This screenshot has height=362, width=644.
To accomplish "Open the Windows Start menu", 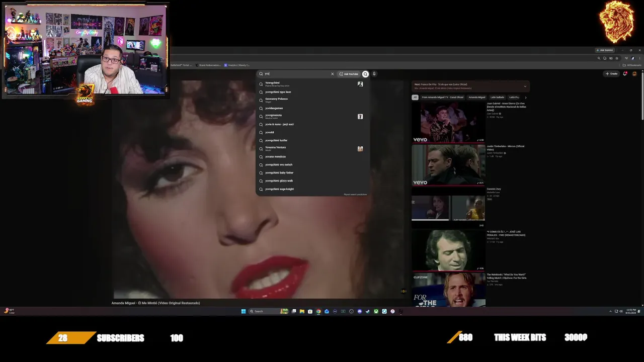I will tap(244, 311).
